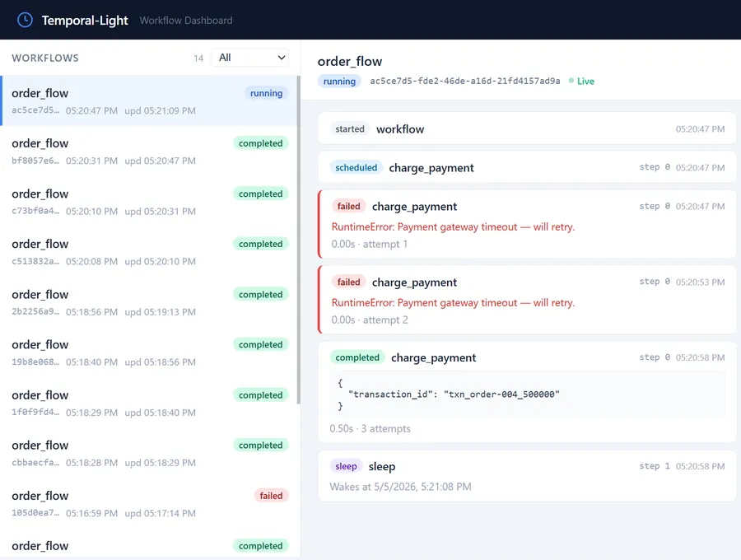
Task: Open the All workflow status filter dropdown
Action: point(250,58)
